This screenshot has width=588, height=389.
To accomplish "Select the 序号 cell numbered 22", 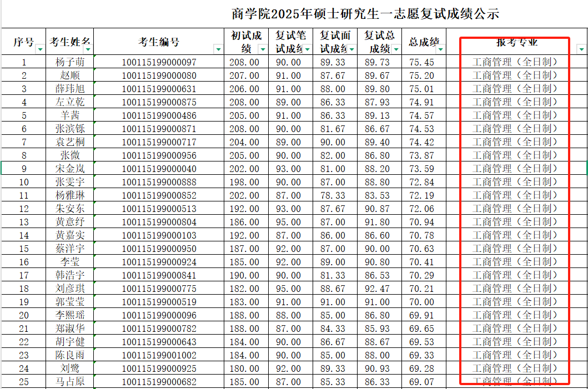I will [x=24, y=342].
